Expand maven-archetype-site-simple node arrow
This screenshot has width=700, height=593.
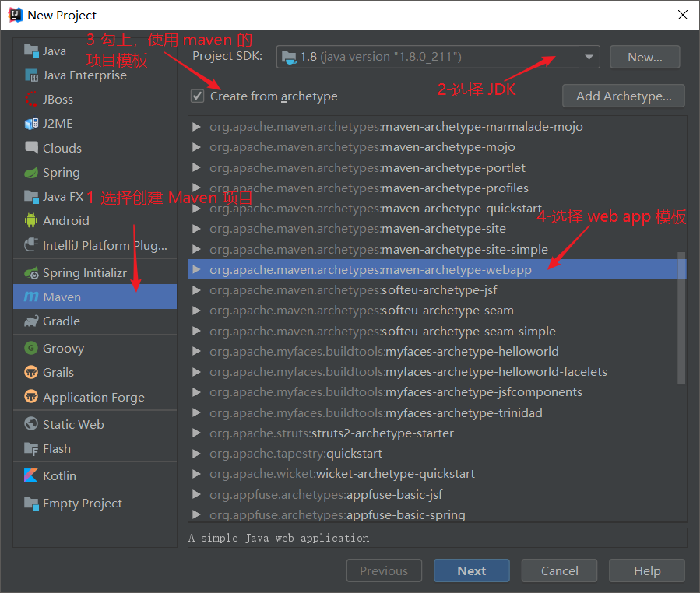(196, 250)
